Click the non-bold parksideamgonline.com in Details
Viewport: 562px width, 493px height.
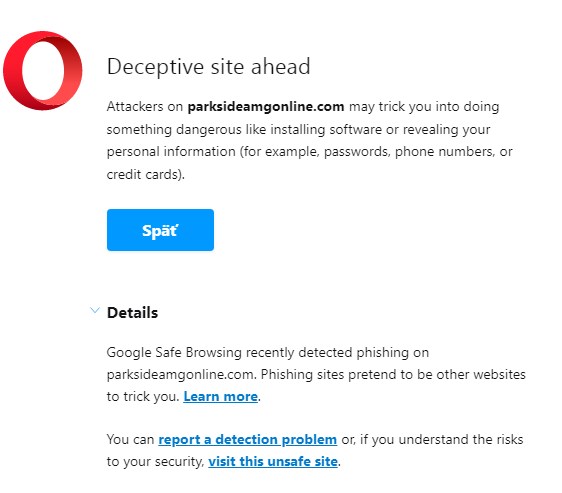(180, 375)
